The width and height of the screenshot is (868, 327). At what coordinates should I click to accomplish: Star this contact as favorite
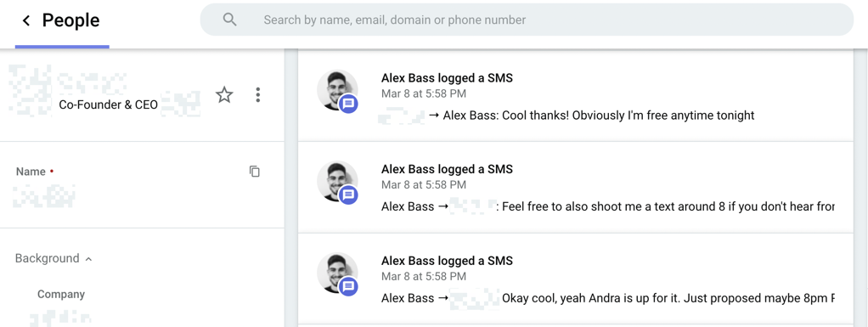[x=224, y=94]
